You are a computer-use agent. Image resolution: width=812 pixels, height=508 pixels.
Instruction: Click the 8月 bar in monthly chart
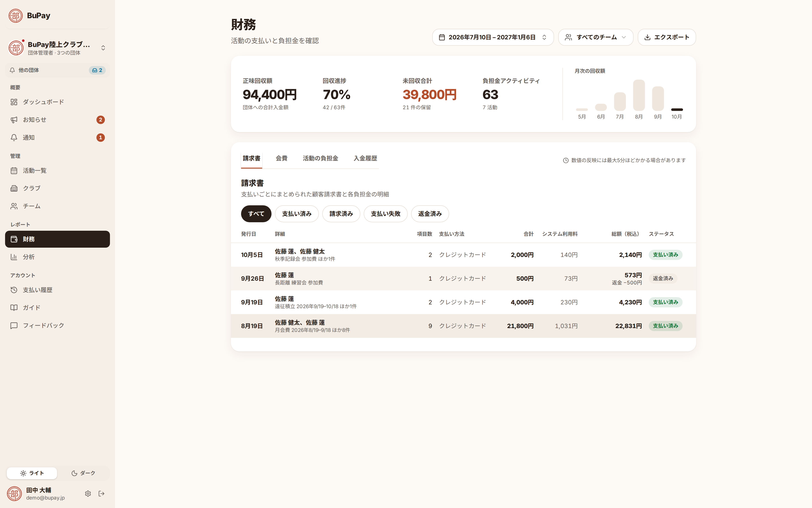point(639,95)
